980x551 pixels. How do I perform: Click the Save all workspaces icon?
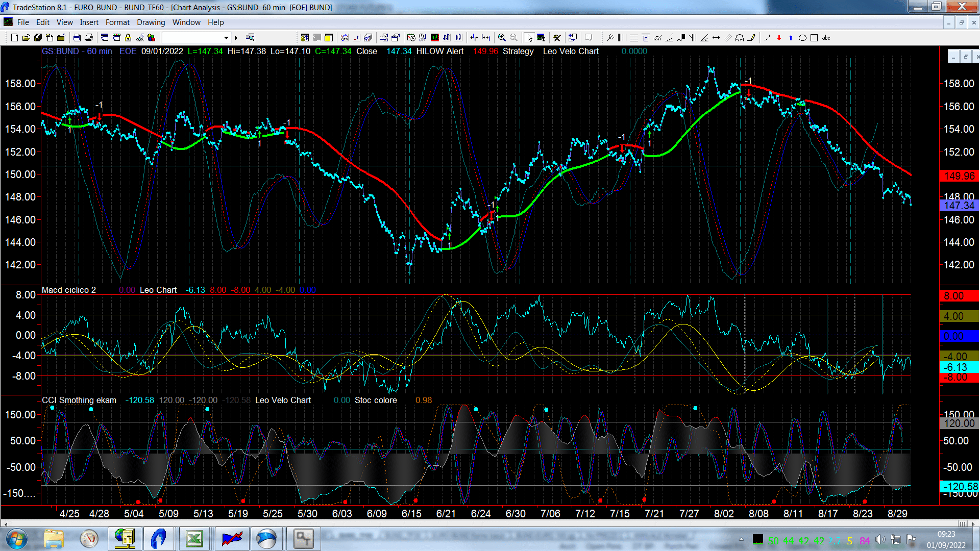[x=38, y=38]
